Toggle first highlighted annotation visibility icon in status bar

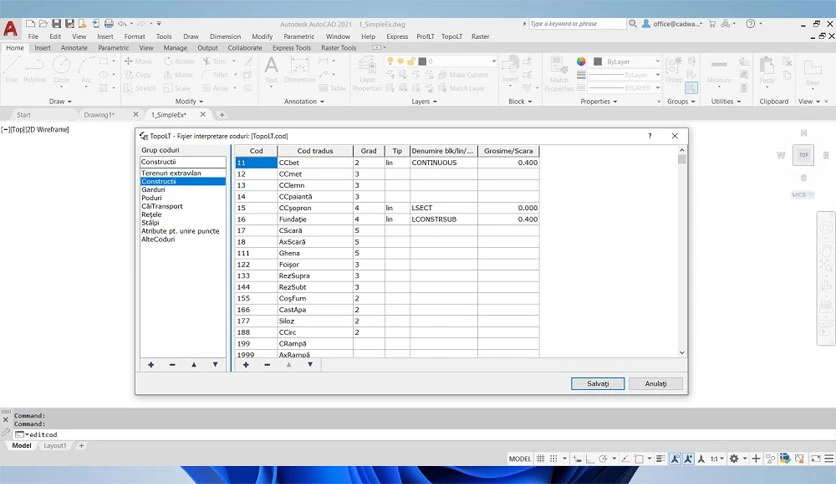(675, 458)
